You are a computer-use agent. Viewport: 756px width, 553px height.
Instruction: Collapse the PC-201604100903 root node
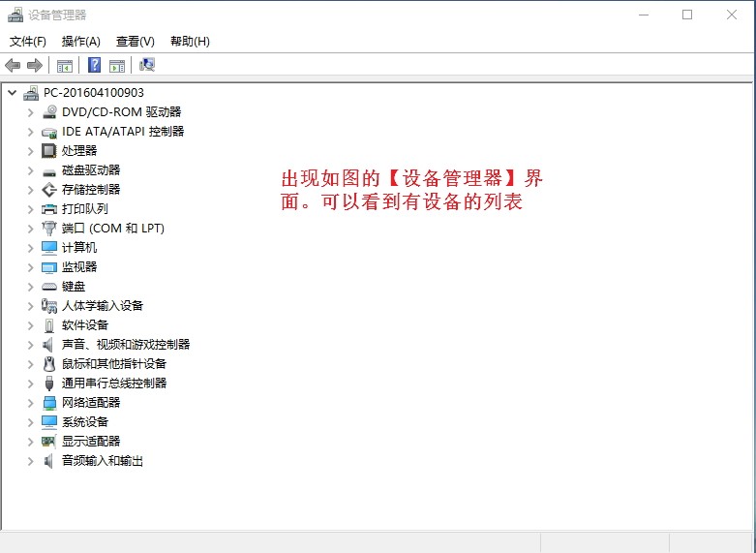[x=12, y=93]
